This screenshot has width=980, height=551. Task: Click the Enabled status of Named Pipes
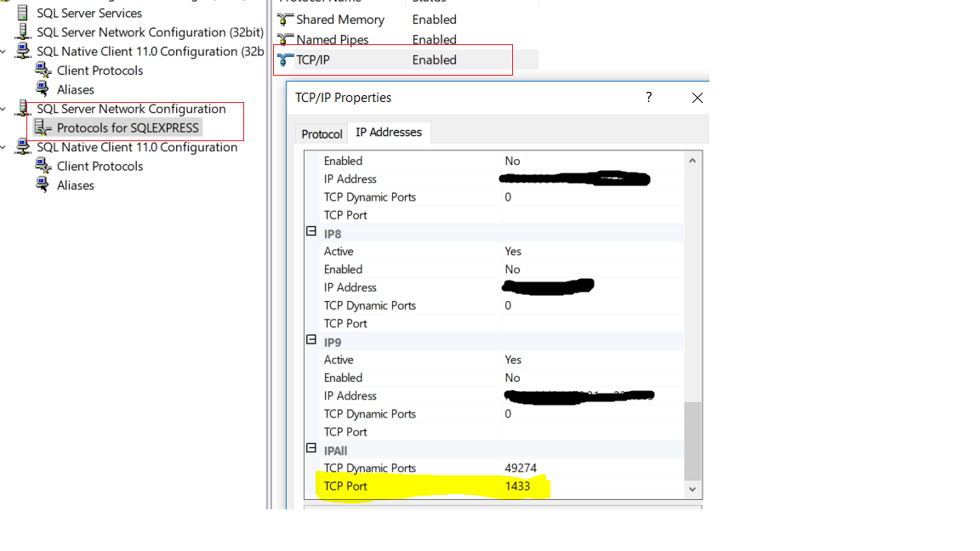435,39
